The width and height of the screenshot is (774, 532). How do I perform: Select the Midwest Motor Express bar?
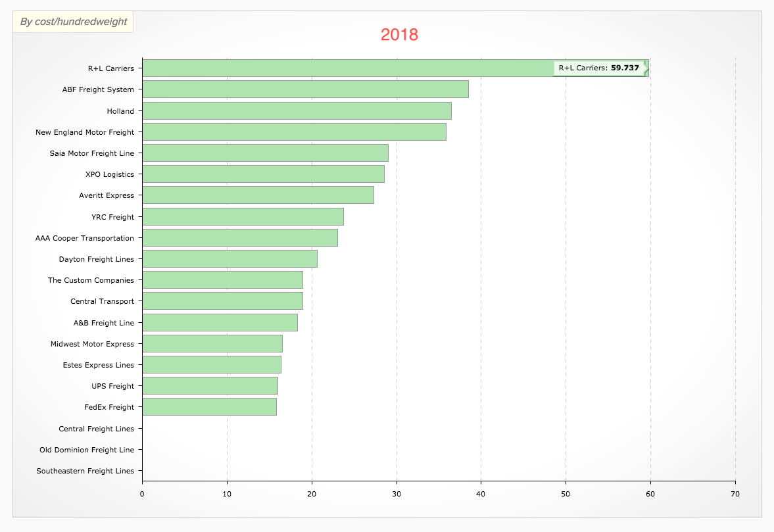[x=212, y=344]
